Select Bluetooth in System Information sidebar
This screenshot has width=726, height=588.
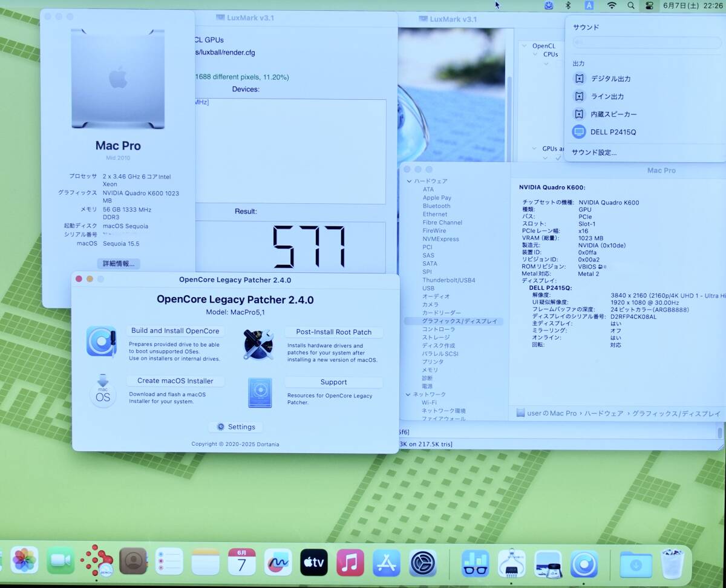point(436,206)
